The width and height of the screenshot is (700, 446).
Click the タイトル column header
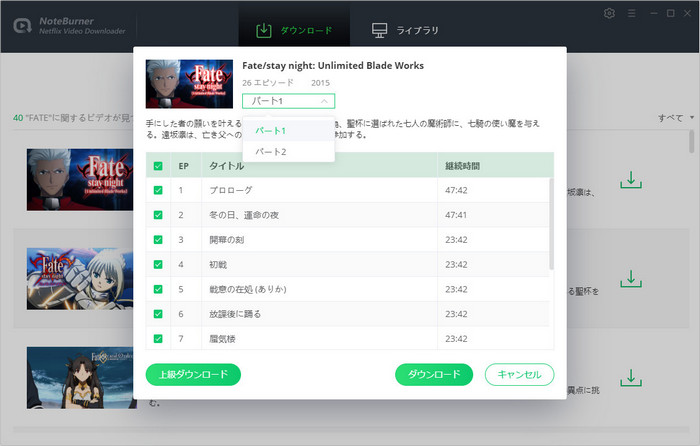pos(227,166)
